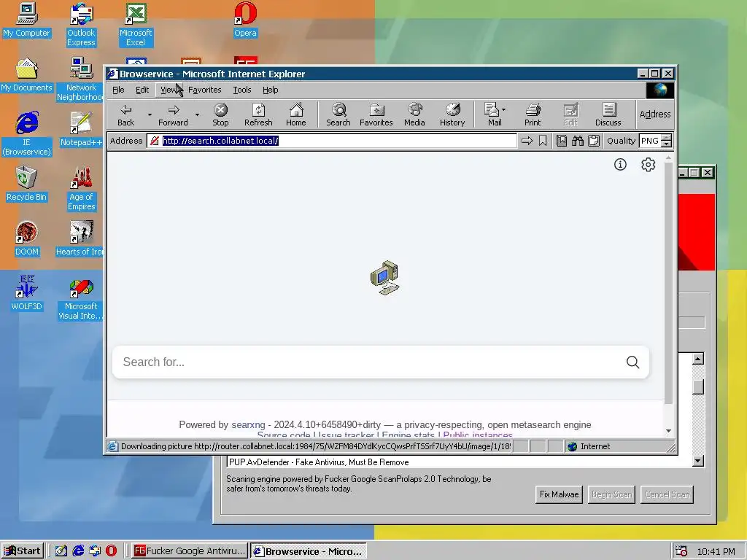Screen dimensions: 747x560
Task: Open the File menu
Action: 118,90
